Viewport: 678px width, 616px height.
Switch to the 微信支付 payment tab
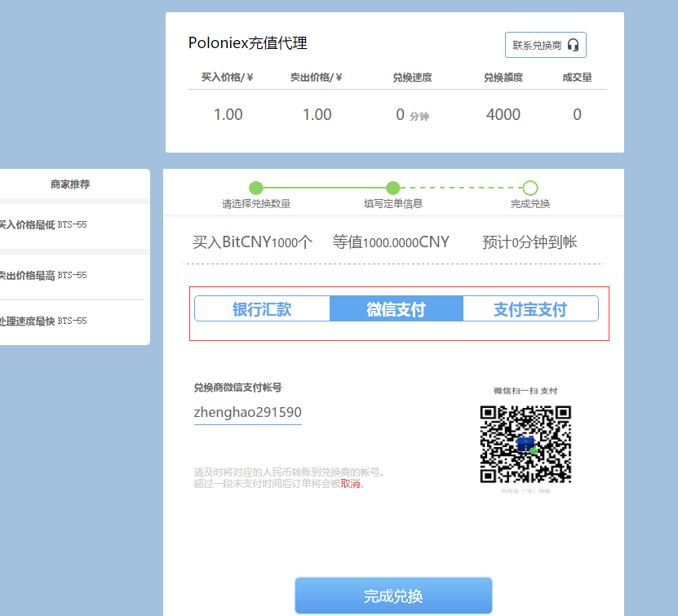[x=396, y=309]
